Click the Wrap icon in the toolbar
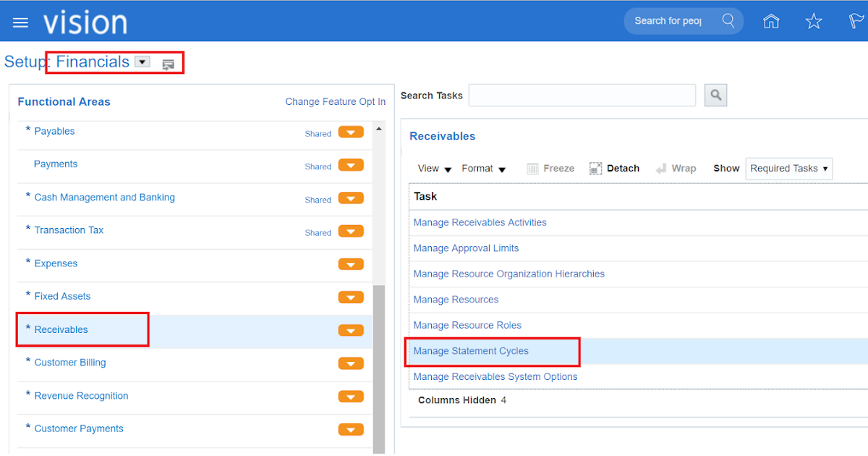This screenshot has width=868, height=456. point(676,168)
